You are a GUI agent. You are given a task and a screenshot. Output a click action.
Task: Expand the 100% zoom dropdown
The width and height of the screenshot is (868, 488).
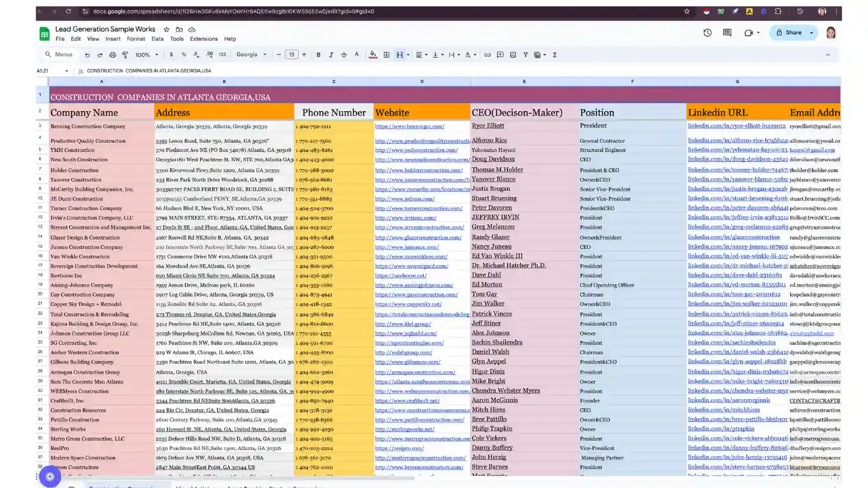(x=146, y=55)
